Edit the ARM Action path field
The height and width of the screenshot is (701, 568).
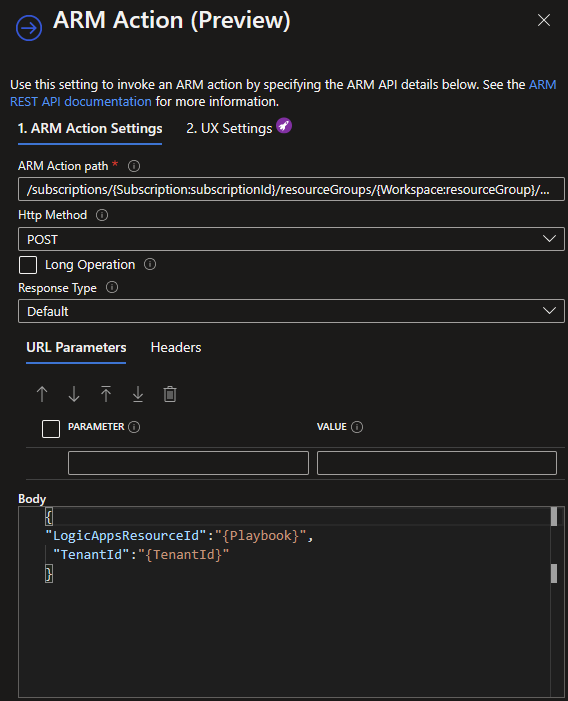click(291, 190)
